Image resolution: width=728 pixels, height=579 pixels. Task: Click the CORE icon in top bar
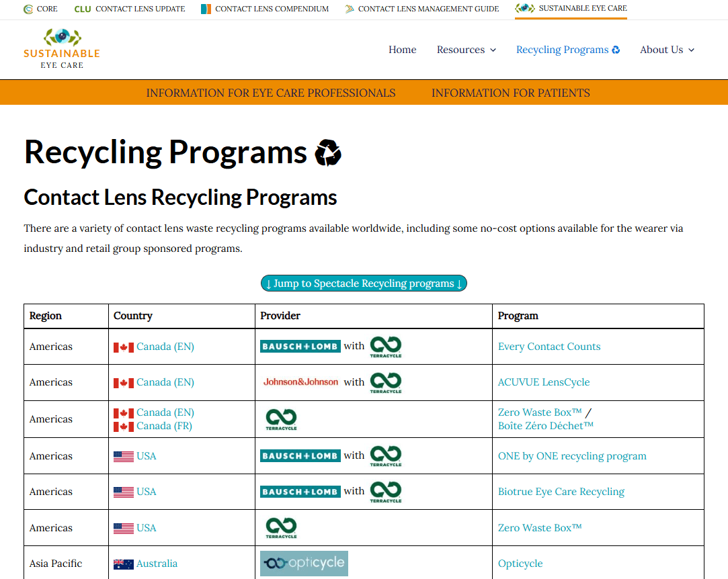click(x=28, y=9)
